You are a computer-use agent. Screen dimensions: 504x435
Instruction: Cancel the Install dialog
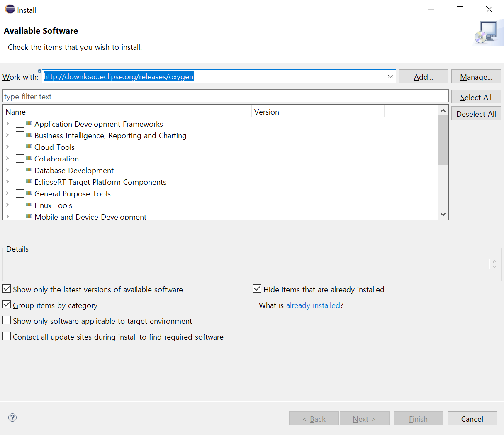472,419
